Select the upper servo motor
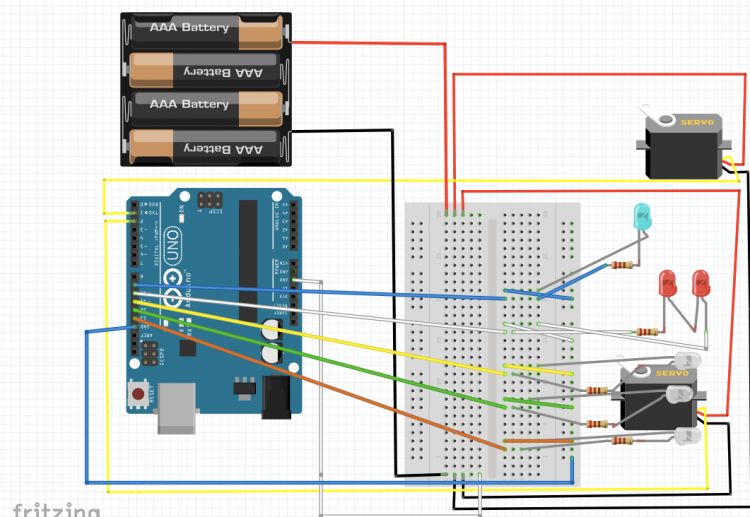This screenshot has height=517, width=750. [681, 145]
